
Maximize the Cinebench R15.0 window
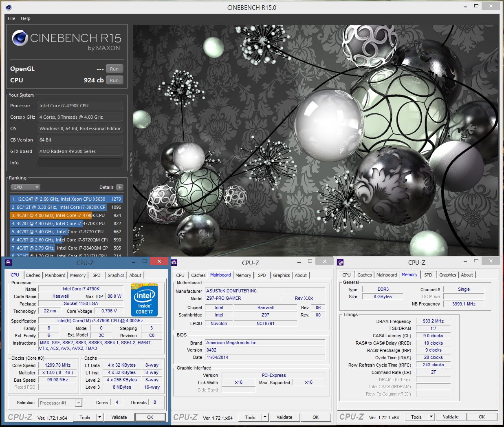(476, 6)
